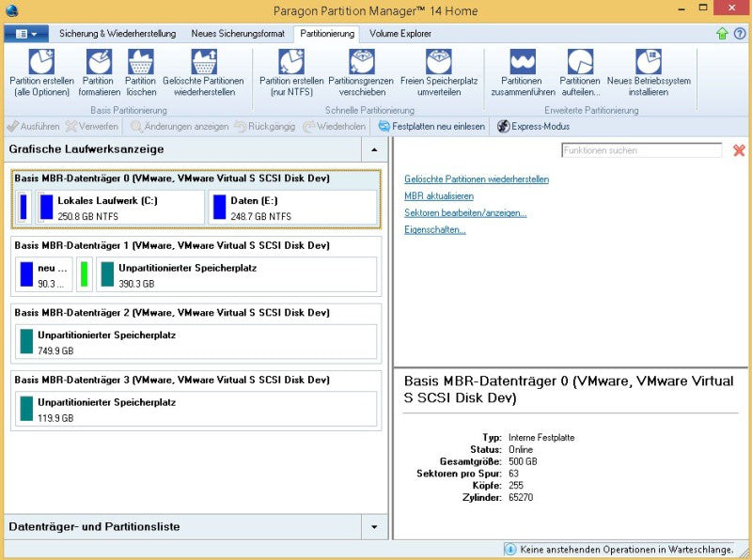Click the 'Ausführen' toolbar button
The height and width of the screenshot is (560, 752).
[33, 127]
